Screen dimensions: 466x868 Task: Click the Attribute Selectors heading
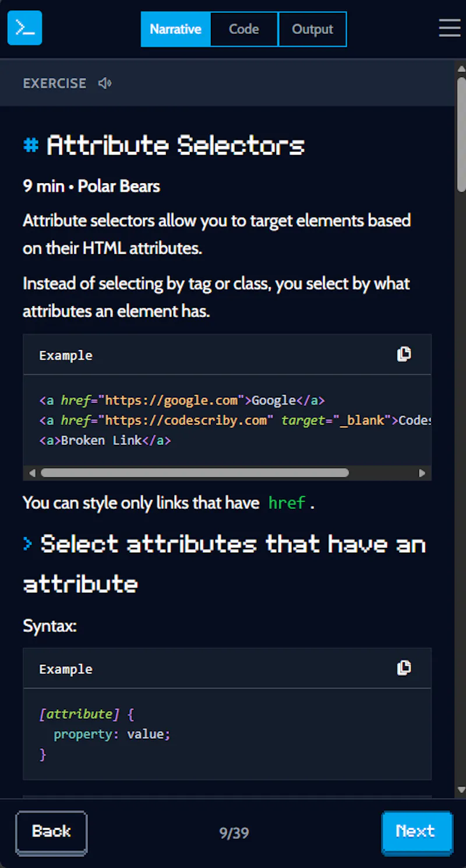point(175,145)
